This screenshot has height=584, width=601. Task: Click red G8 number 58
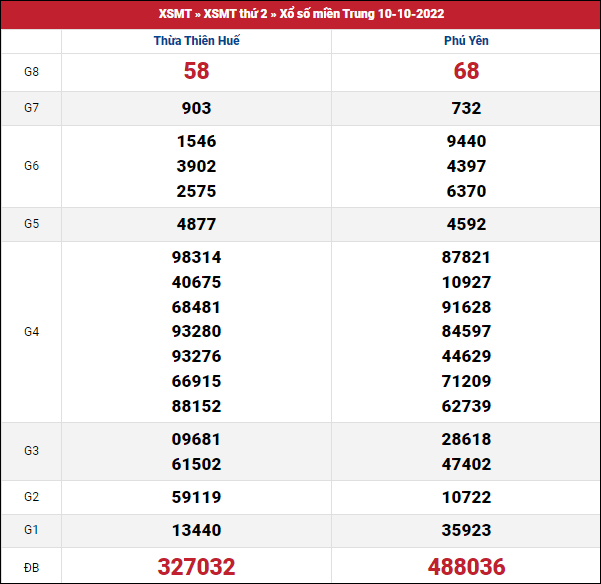[x=197, y=71]
